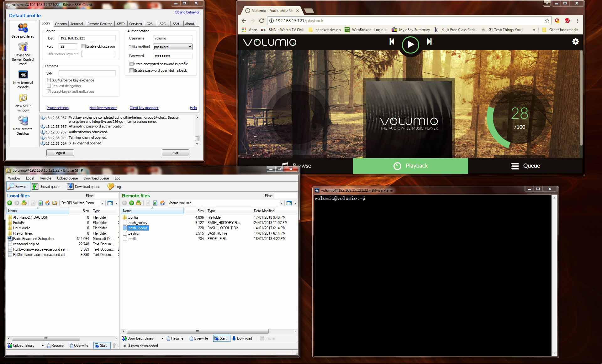Bookmark the page with star icon
This screenshot has height=364, width=602.
tap(547, 21)
